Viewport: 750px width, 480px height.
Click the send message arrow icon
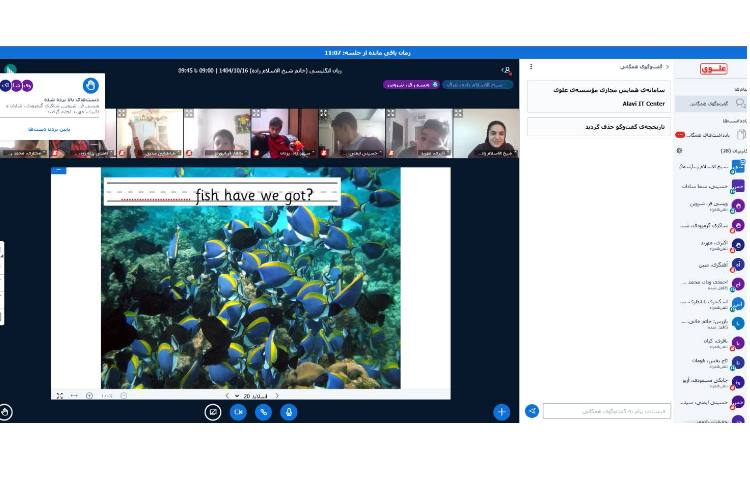532,411
